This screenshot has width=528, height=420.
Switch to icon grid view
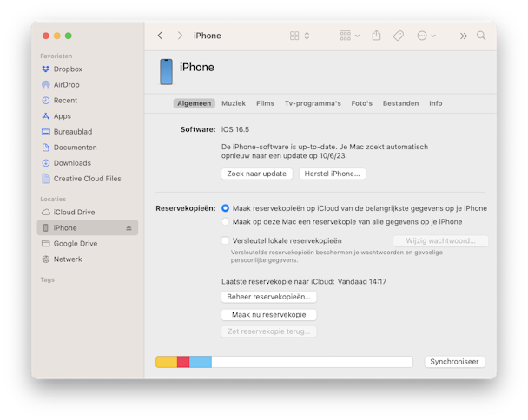click(x=294, y=36)
